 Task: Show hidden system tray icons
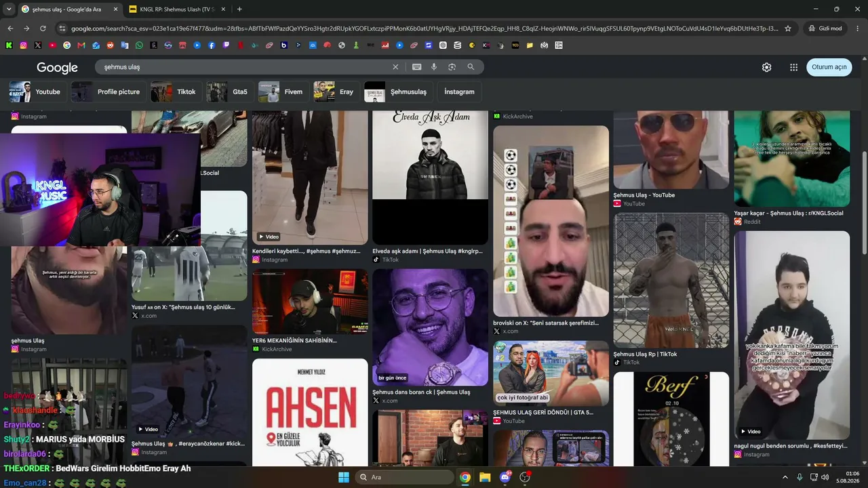pos(785,477)
